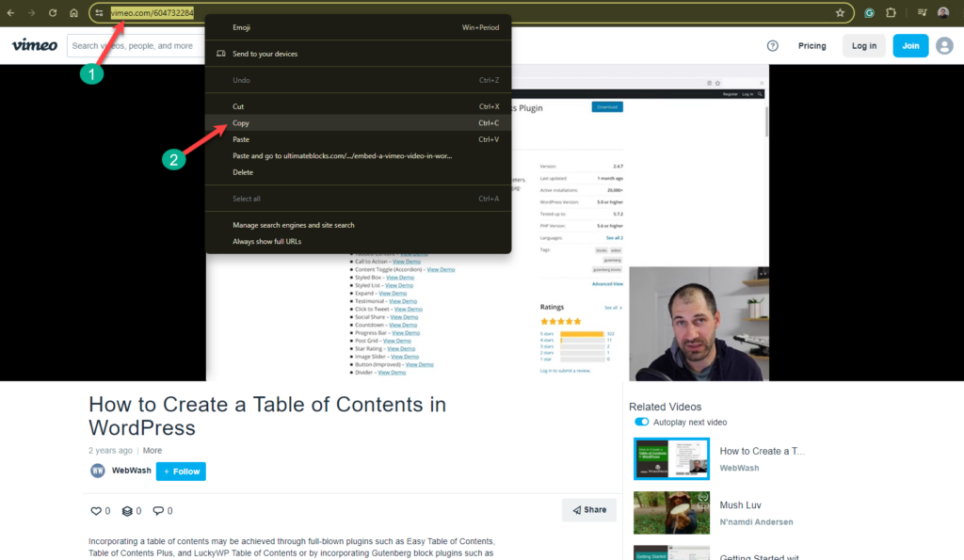Click the Related Videos heading
Image resolution: width=964 pixels, height=560 pixels.
(x=665, y=407)
